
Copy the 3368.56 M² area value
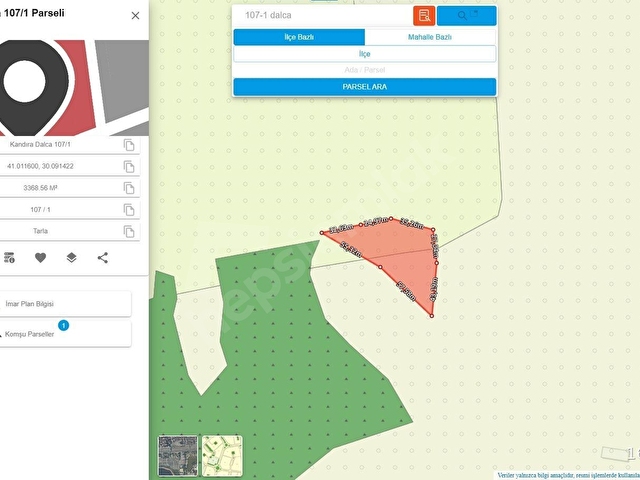pos(129,188)
